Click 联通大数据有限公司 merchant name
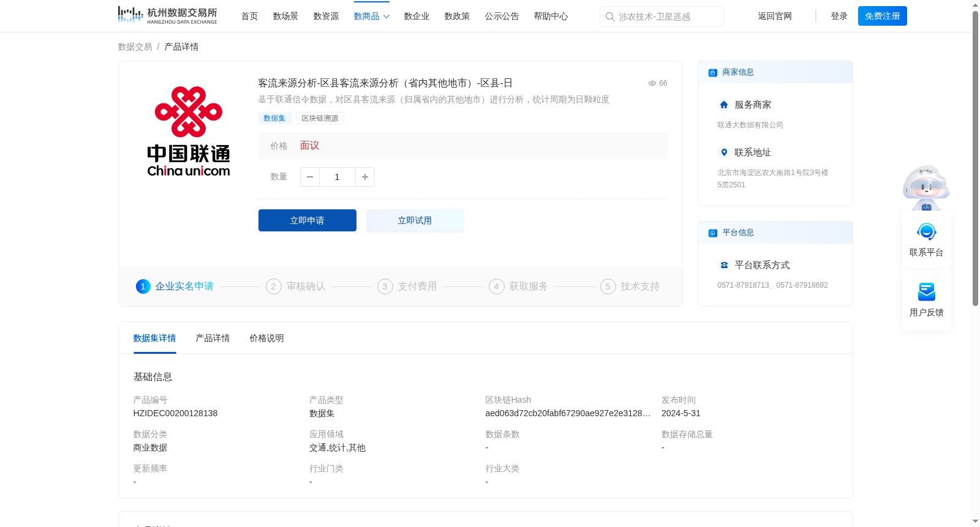The image size is (980, 527). pos(750,125)
